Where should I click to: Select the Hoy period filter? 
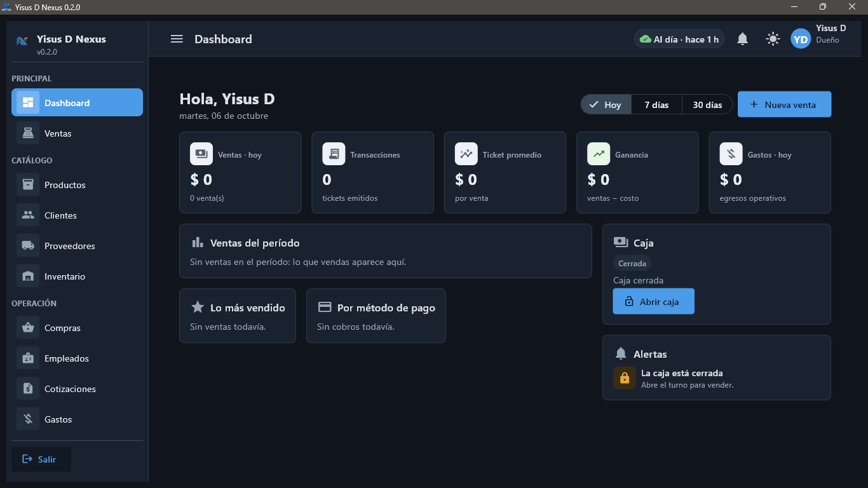coord(606,104)
